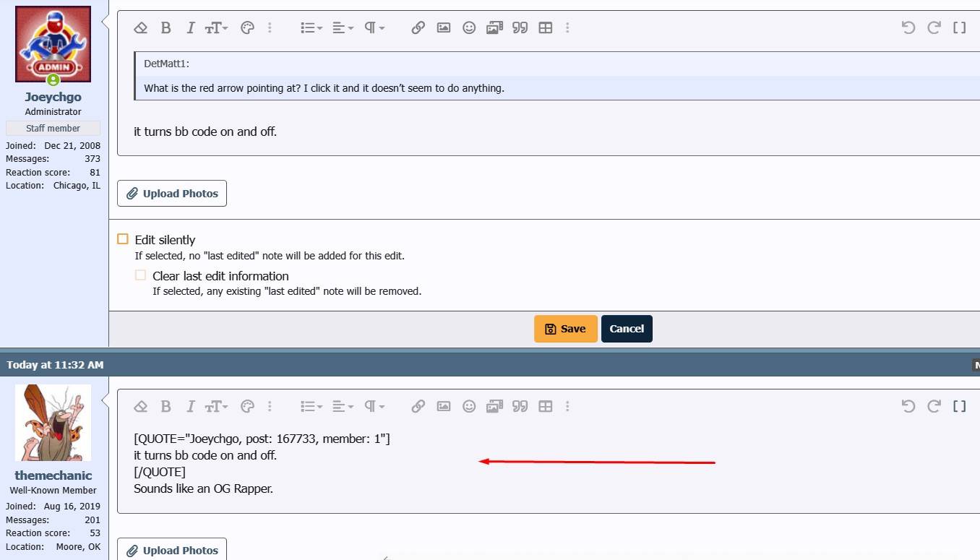Insert link using top editor toolbar
This screenshot has height=560, width=980.
pyautogui.click(x=418, y=27)
